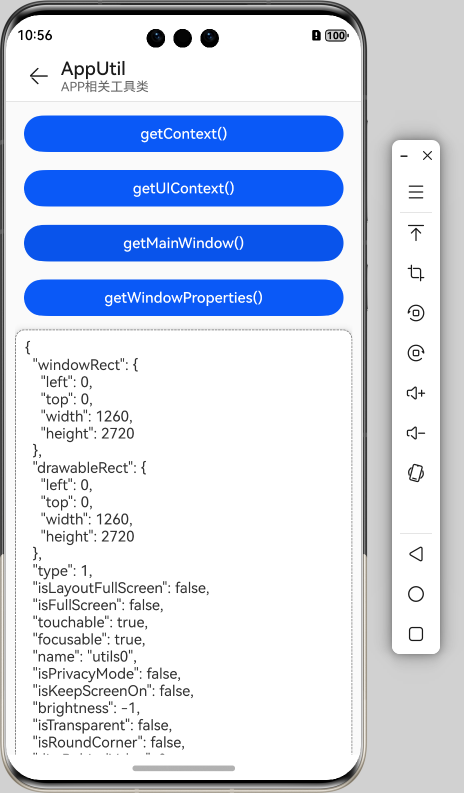Click the alert notification icon in the status bar
The width and height of the screenshot is (464, 793).
316,35
